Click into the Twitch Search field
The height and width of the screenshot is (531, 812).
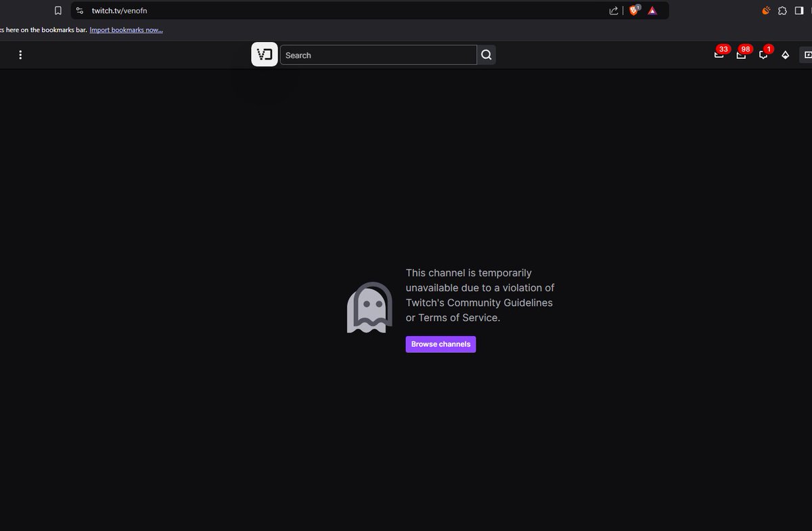tap(378, 55)
